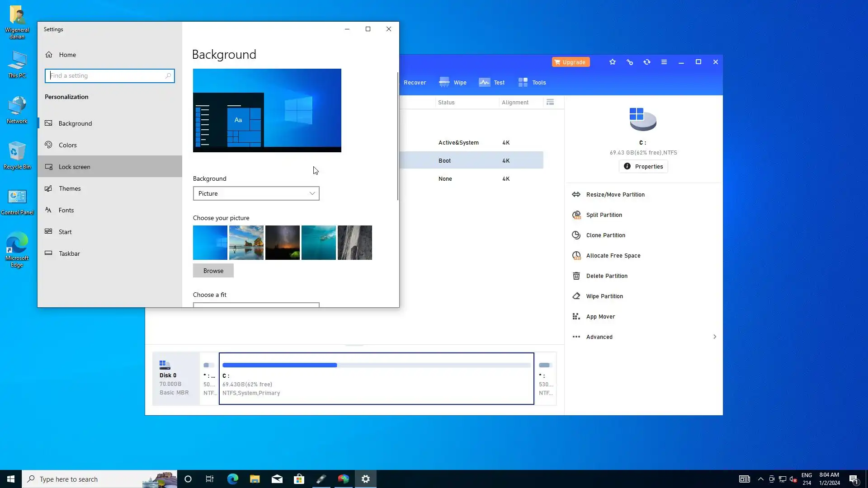The image size is (868, 488).
Task: Click the refresh icon in title bar
Action: tap(647, 62)
